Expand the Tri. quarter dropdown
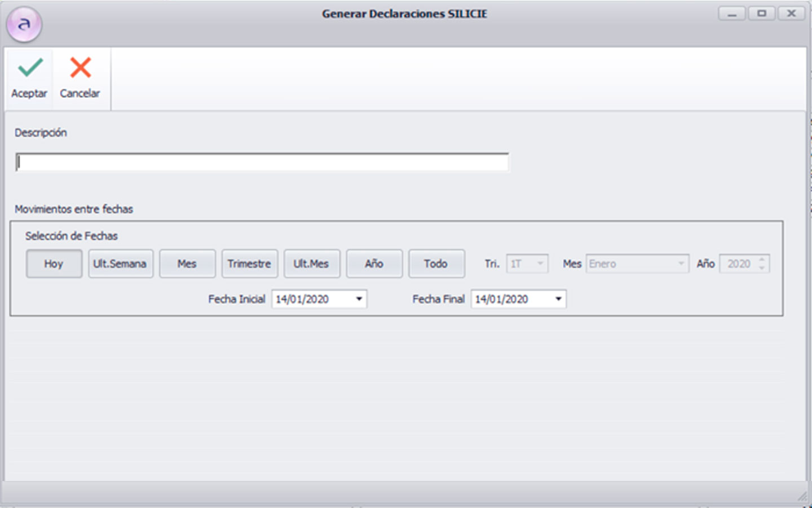 (540, 264)
